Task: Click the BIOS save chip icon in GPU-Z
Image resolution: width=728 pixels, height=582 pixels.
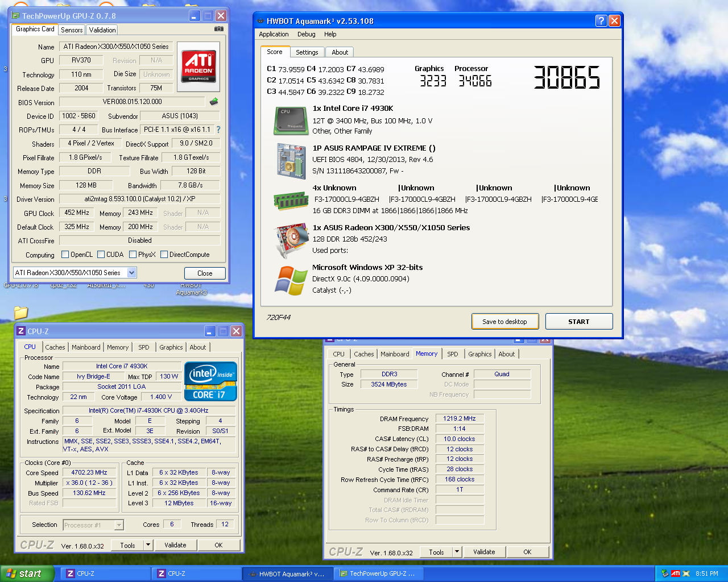Action: pos(214,102)
